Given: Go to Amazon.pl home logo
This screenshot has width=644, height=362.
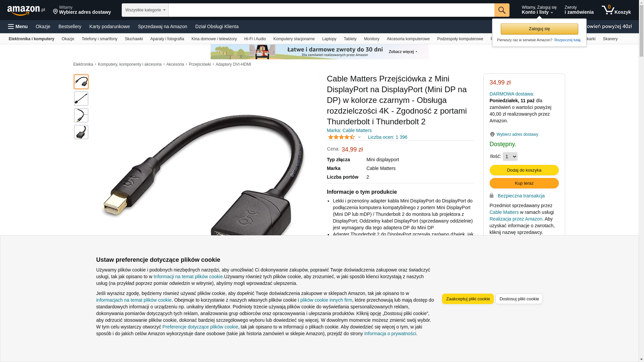Looking at the screenshot, I should coord(26,10).
